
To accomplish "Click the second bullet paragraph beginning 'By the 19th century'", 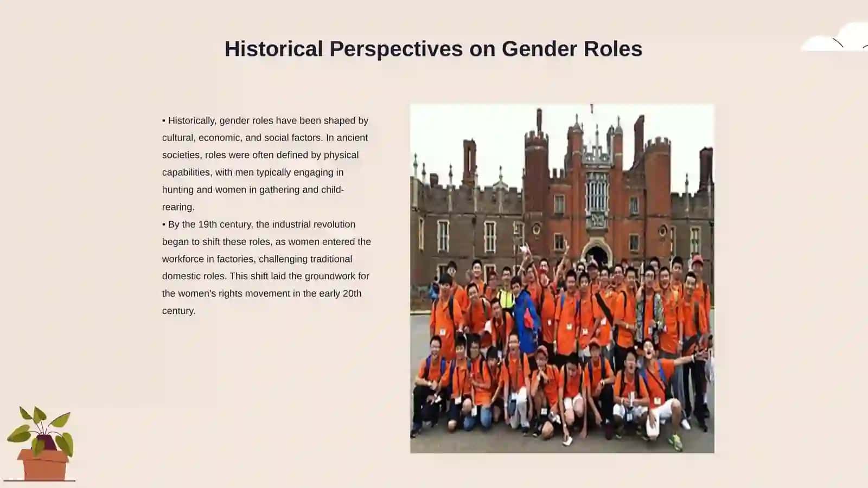I will (x=266, y=267).
